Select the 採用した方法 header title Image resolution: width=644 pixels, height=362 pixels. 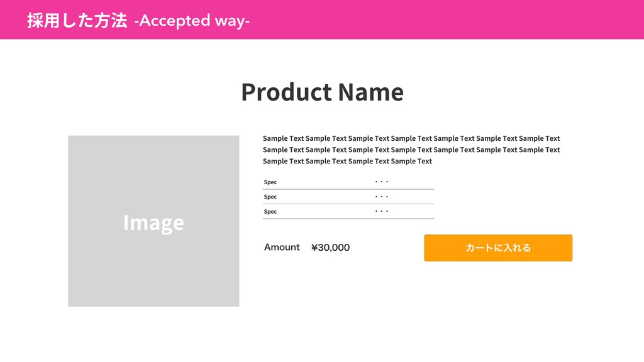pos(77,20)
